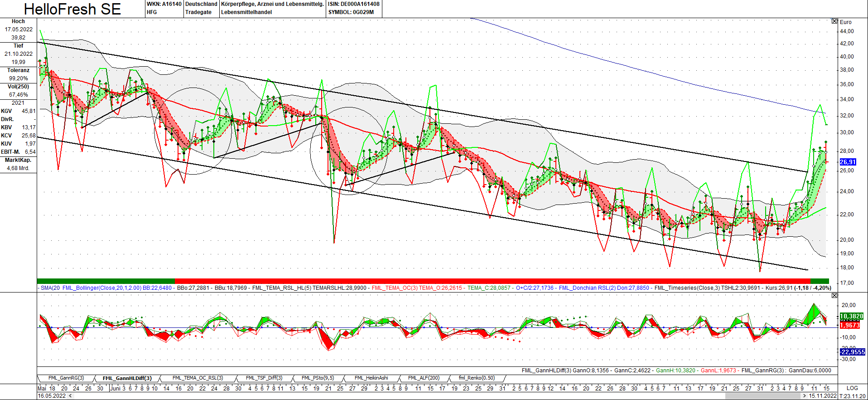Click the Tief label in the sidebar
The width and height of the screenshot is (868, 400).
click(x=18, y=46)
